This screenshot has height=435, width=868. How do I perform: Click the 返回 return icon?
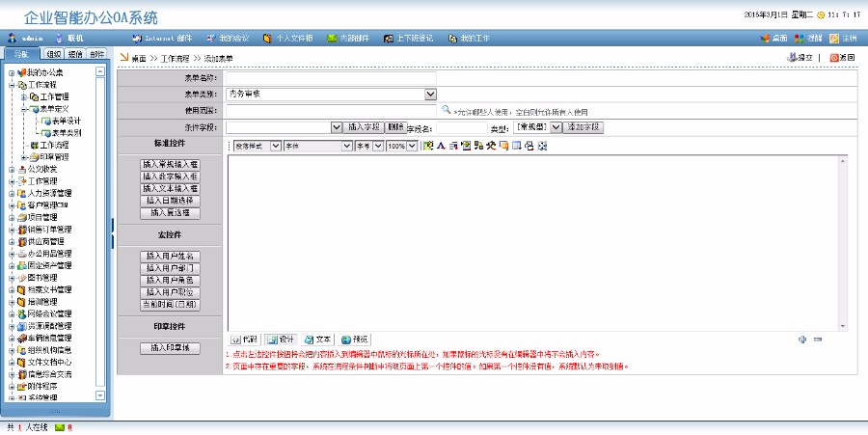pyautogui.click(x=834, y=57)
